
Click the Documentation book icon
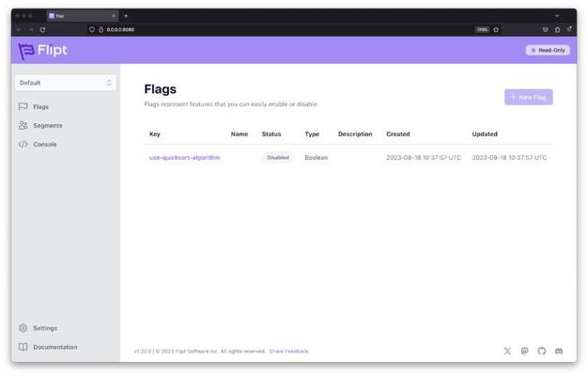click(x=23, y=347)
